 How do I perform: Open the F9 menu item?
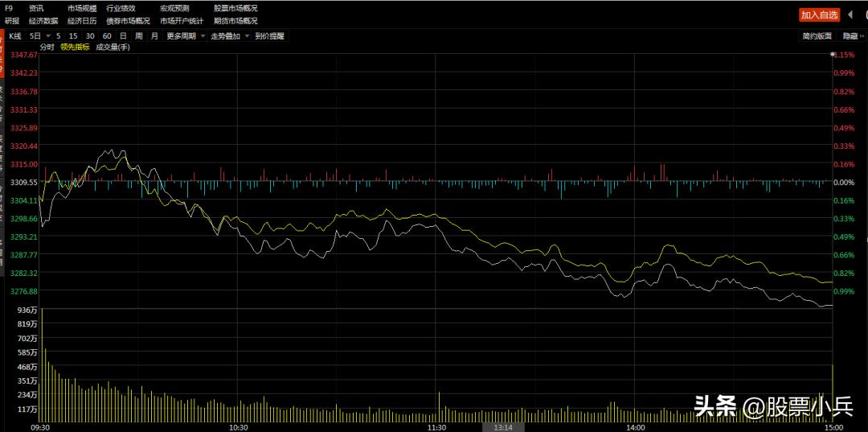pyautogui.click(x=9, y=9)
